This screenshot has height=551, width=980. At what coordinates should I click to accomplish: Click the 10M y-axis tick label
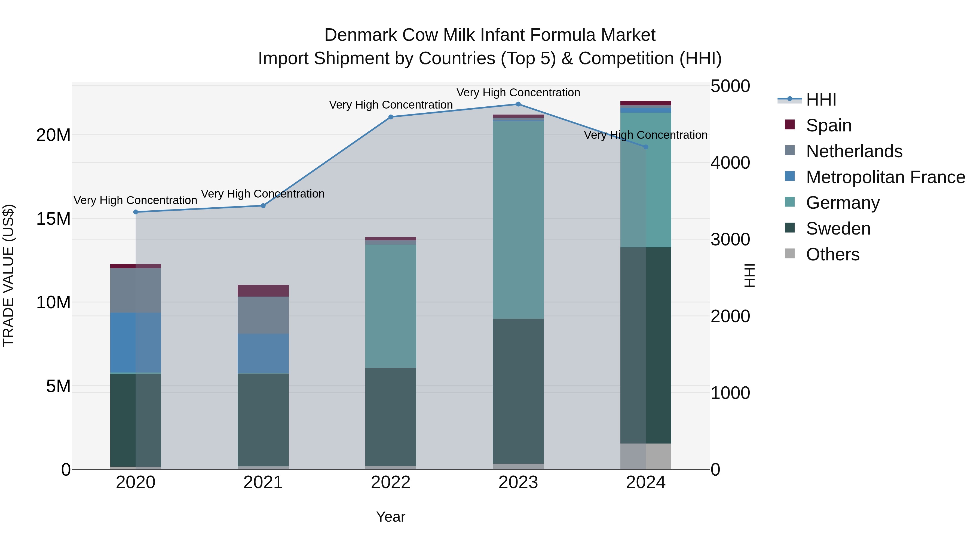click(53, 302)
